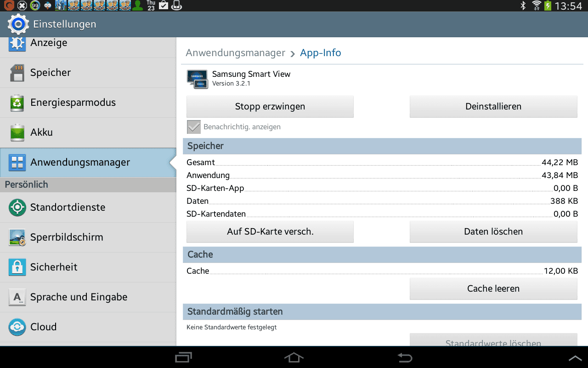Tap the green person notification icon
Viewport: 588px width, 368px height.
(x=137, y=6)
